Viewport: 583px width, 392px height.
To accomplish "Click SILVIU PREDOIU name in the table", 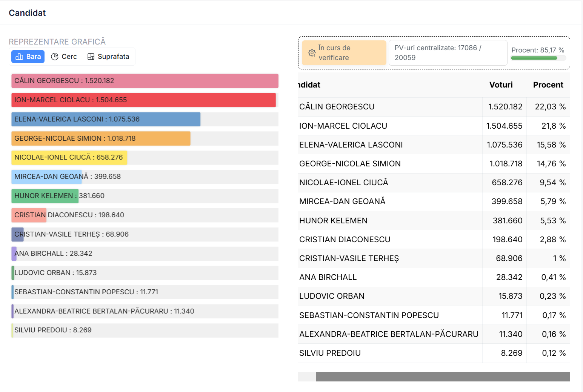I will click(x=330, y=353).
